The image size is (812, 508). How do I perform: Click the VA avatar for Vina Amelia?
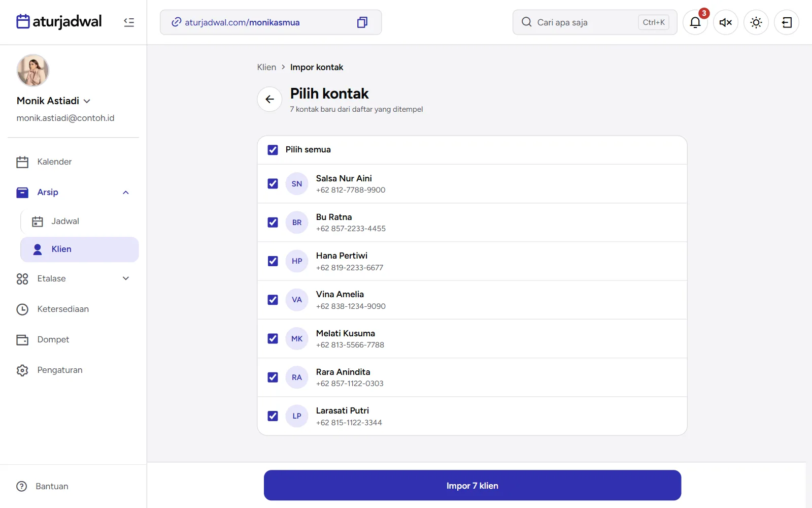click(297, 300)
